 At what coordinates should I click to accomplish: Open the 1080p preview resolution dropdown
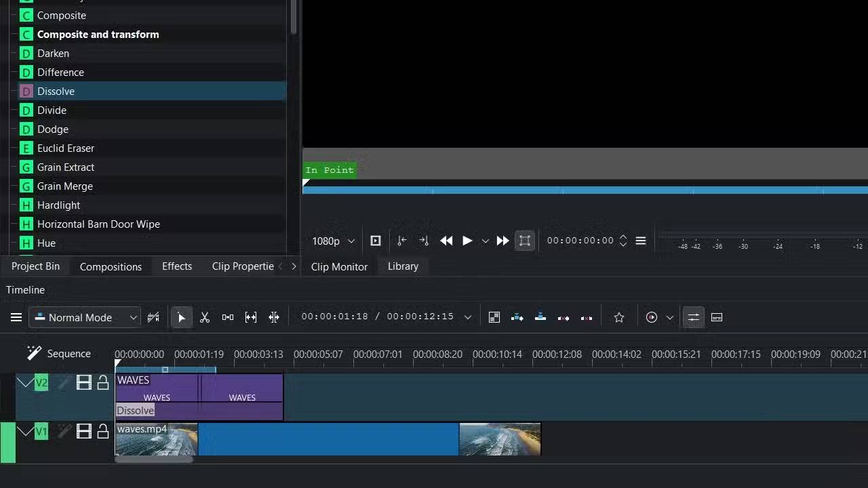(333, 241)
